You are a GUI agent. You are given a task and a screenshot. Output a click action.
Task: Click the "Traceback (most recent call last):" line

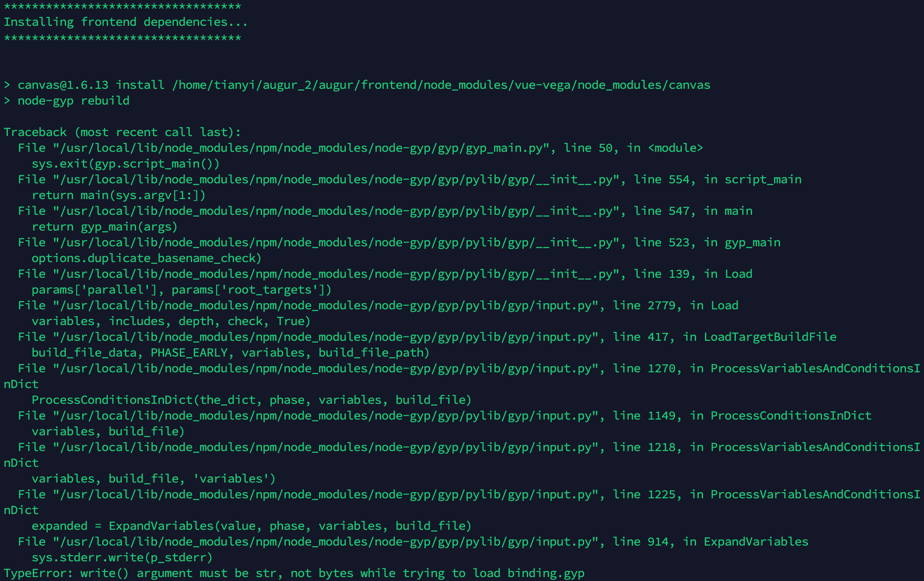click(x=122, y=133)
